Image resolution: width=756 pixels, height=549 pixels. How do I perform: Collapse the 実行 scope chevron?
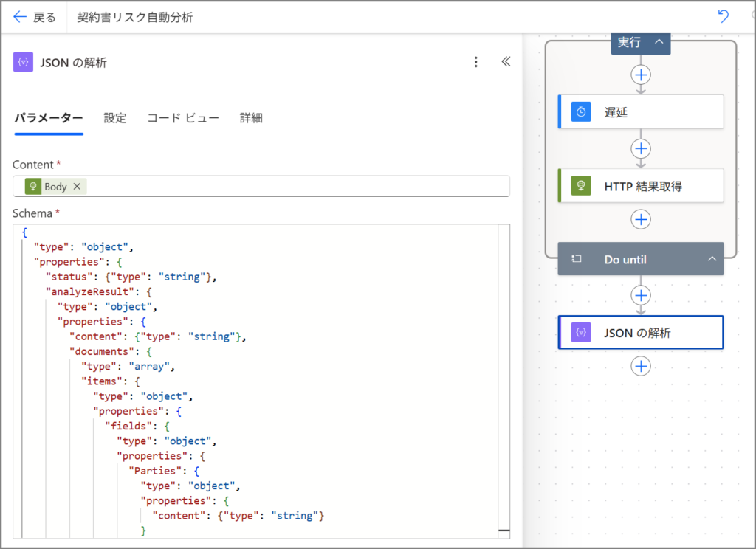(659, 43)
